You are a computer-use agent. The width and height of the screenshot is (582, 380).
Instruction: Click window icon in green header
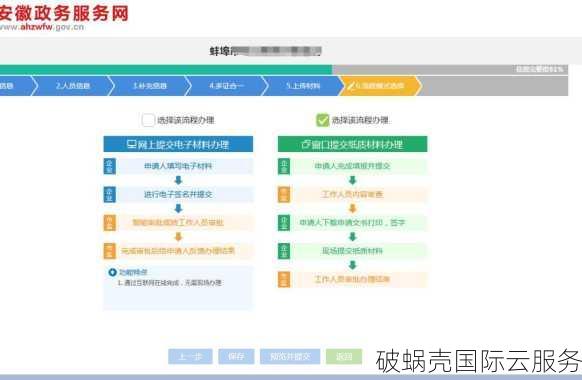[x=305, y=144]
